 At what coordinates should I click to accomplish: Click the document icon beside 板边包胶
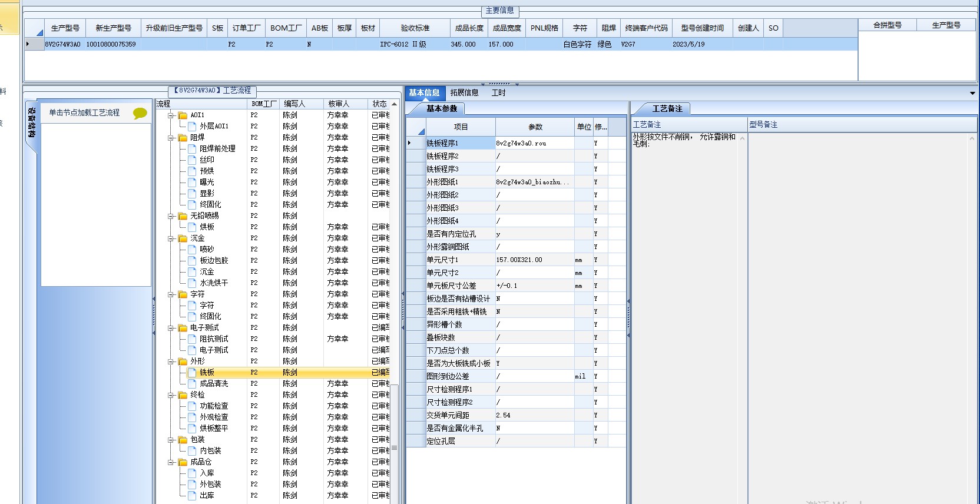tap(192, 260)
